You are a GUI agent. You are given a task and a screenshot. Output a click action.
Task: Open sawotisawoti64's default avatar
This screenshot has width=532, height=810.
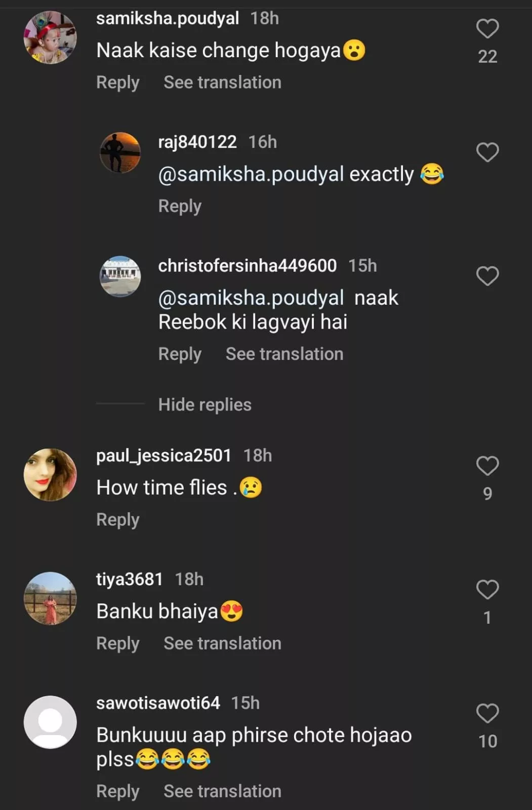[x=50, y=722]
